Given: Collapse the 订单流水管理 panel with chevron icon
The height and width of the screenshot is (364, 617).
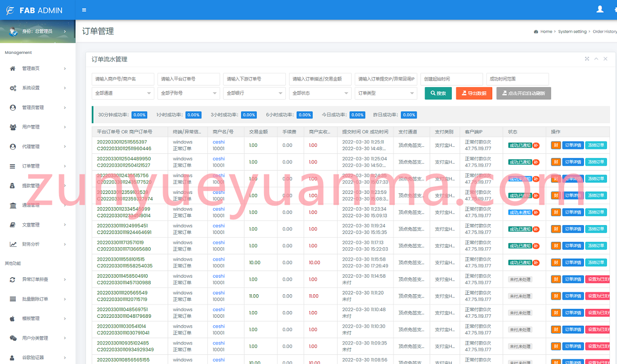Looking at the screenshot, I should click(x=596, y=59).
